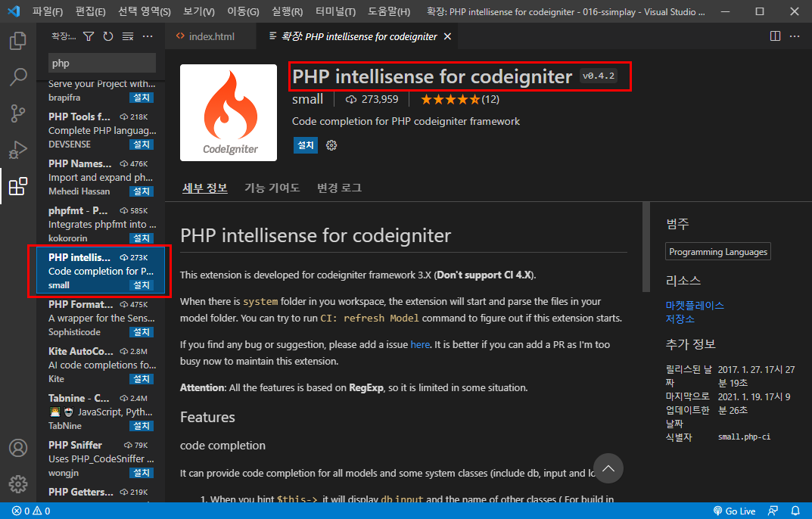Select the Extensions view icon

tap(18, 186)
